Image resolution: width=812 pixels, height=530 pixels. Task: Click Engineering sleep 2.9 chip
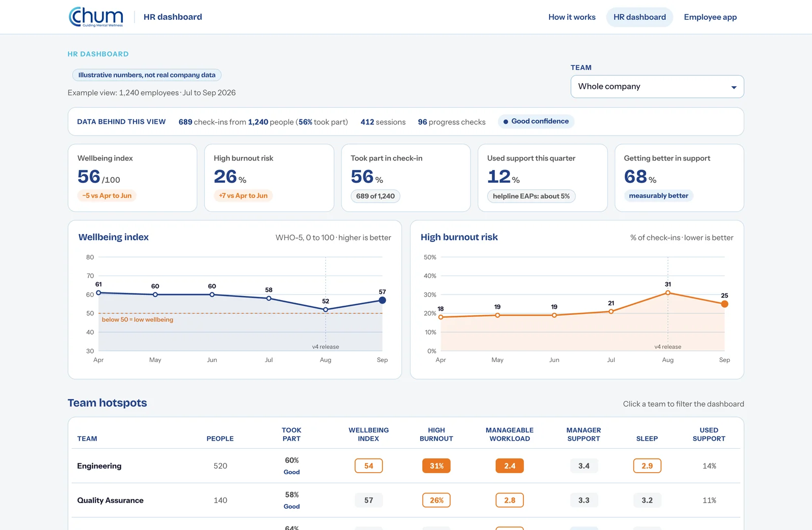click(x=647, y=466)
